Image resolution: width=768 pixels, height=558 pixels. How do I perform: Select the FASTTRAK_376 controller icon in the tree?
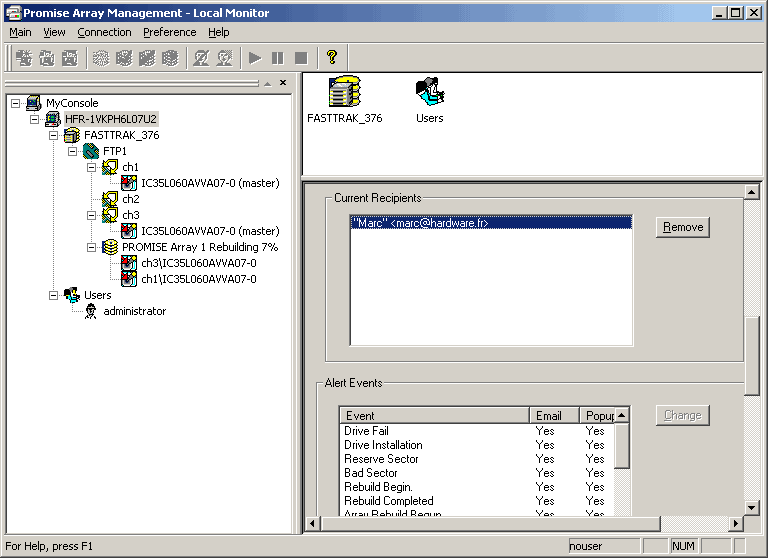pyautogui.click(x=72, y=135)
